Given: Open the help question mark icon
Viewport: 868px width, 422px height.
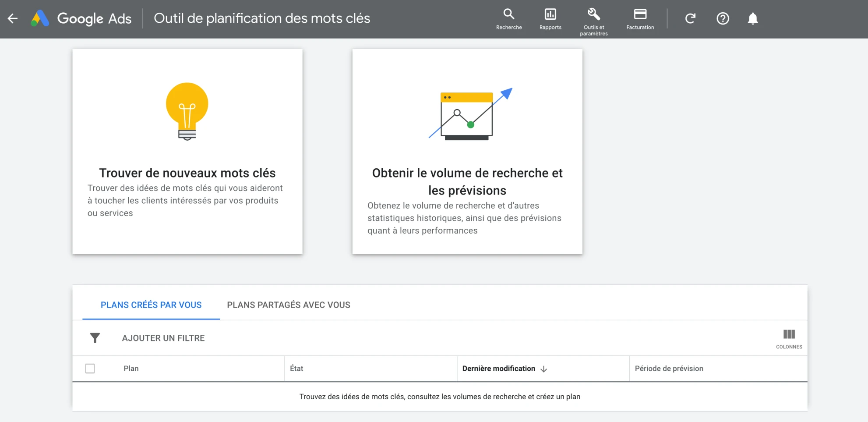Looking at the screenshot, I should click(723, 18).
